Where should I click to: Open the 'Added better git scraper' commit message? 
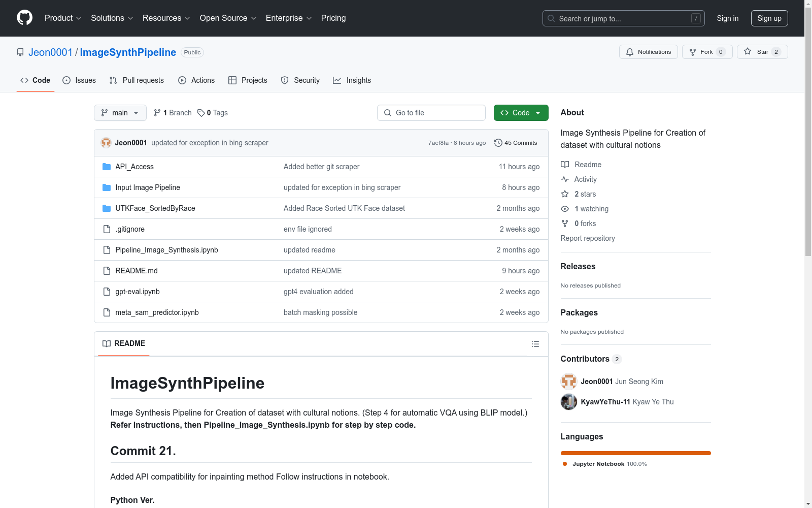(322, 167)
